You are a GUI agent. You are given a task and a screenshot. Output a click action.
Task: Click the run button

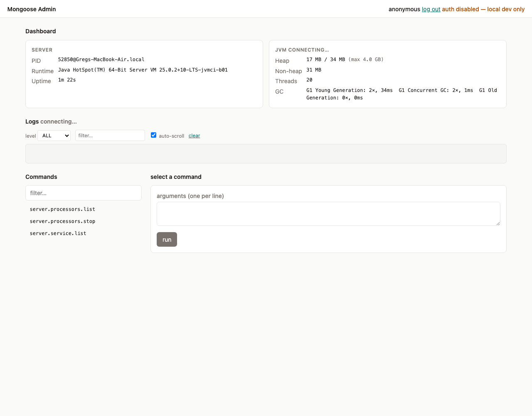pyautogui.click(x=167, y=240)
